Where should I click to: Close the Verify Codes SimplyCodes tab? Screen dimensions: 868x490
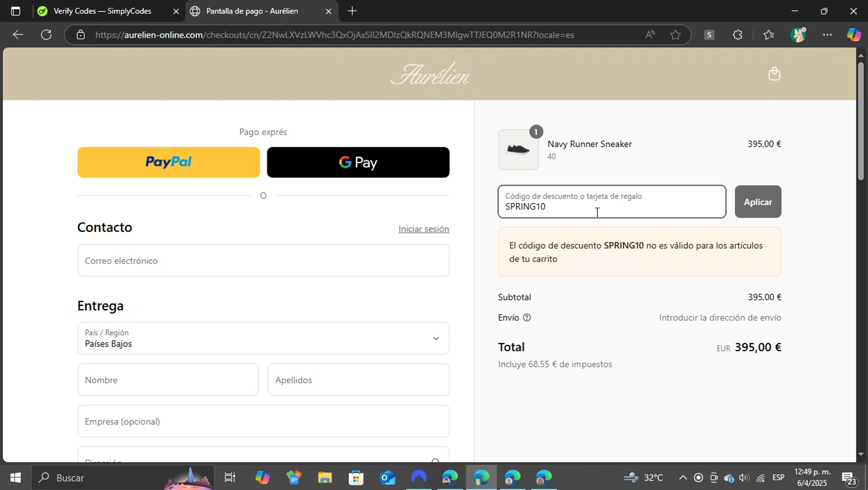click(176, 11)
